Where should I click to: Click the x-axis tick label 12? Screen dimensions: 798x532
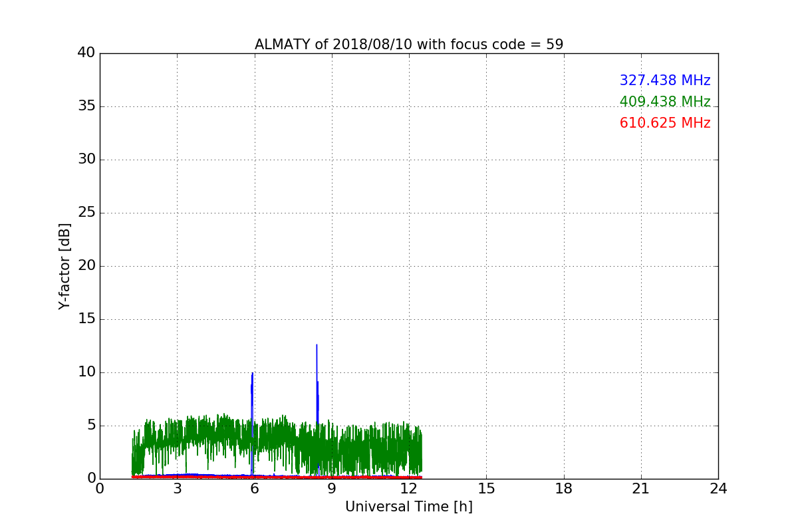(409, 489)
